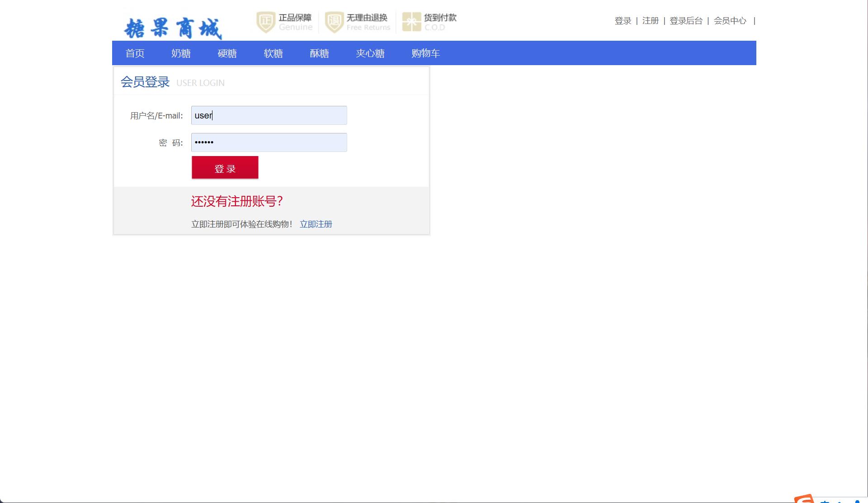868x503 pixels.
Task: Click the 用户名/E-mail input field
Action: coord(269,115)
